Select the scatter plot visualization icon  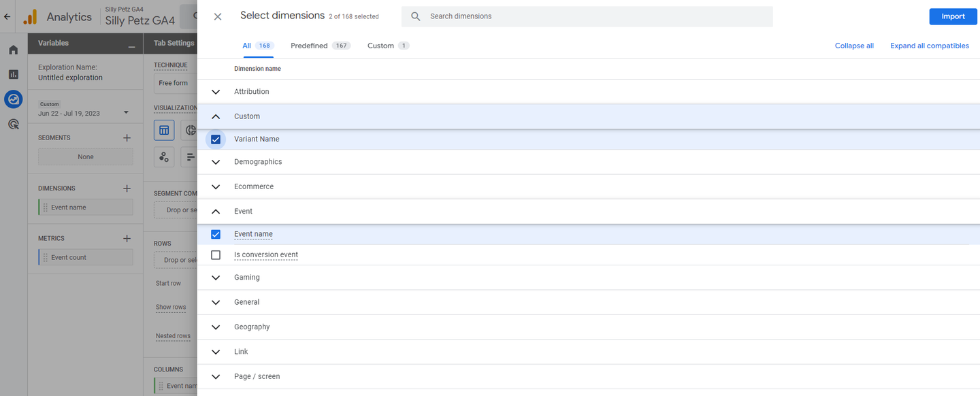164,156
